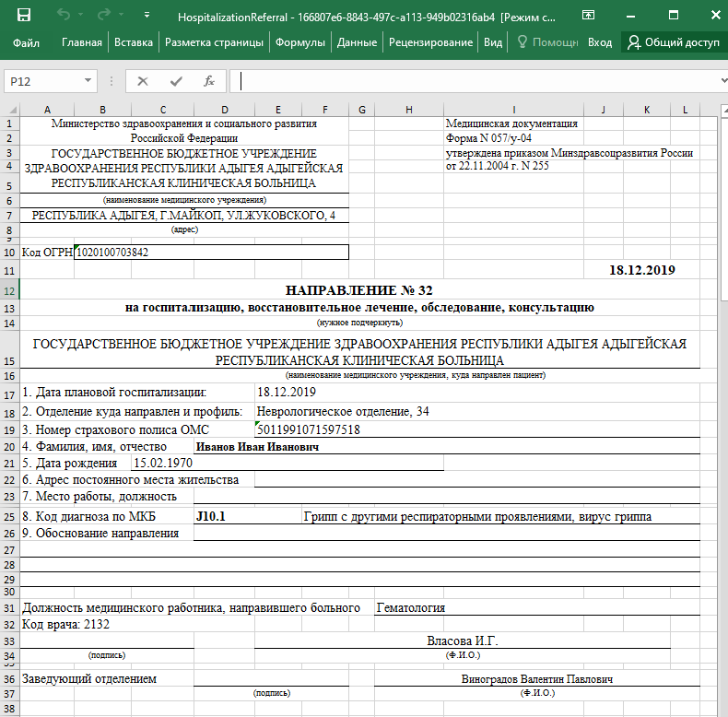Click the Помощник lightbulb search box
This screenshot has height=717, width=728.
click(x=548, y=42)
